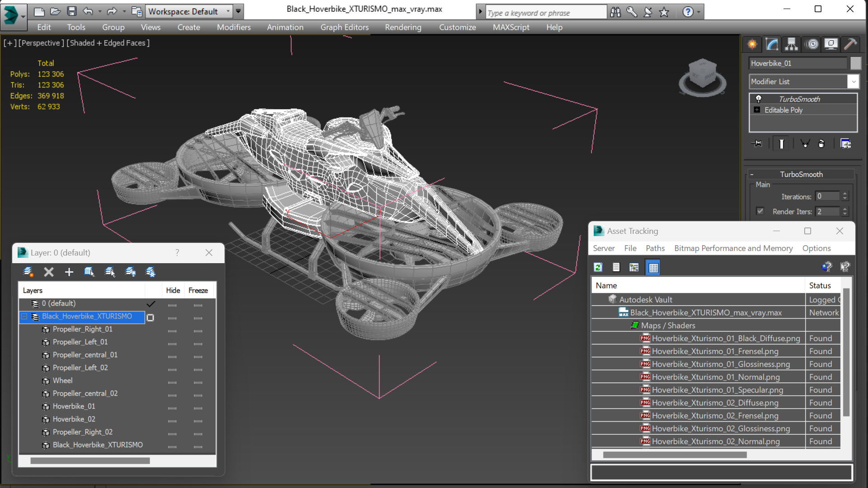The width and height of the screenshot is (868, 488).
Task: Click the Hoverbike_01 object name field
Action: click(x=798, y=63)
